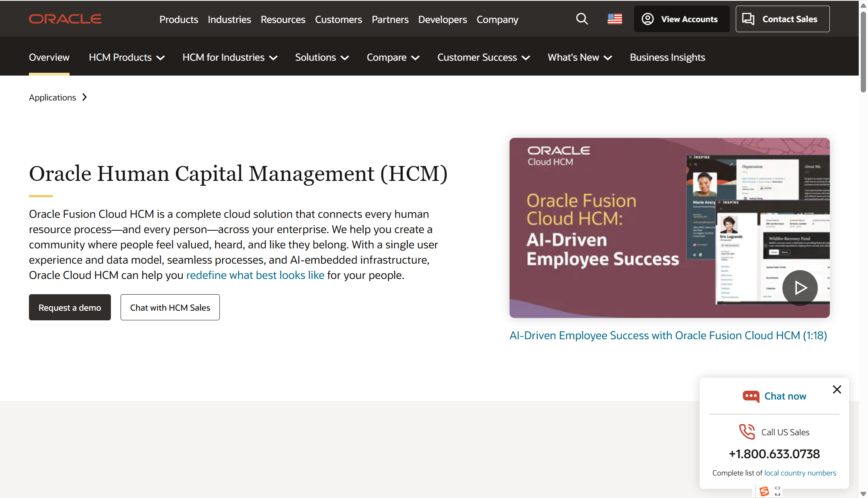Play the Oracle Fusion Cloud HCM video
868x498 pixels.
click(800, 288)
